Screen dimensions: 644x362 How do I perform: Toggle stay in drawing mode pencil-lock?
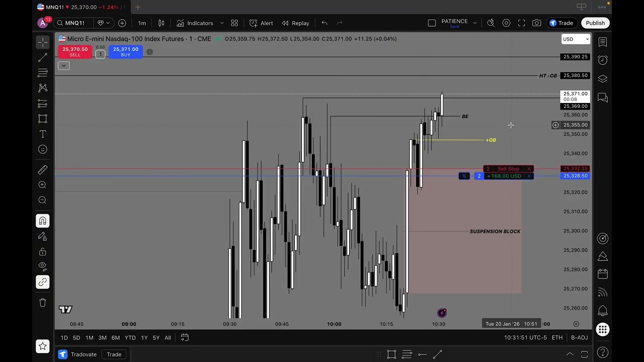pos(43,236)
